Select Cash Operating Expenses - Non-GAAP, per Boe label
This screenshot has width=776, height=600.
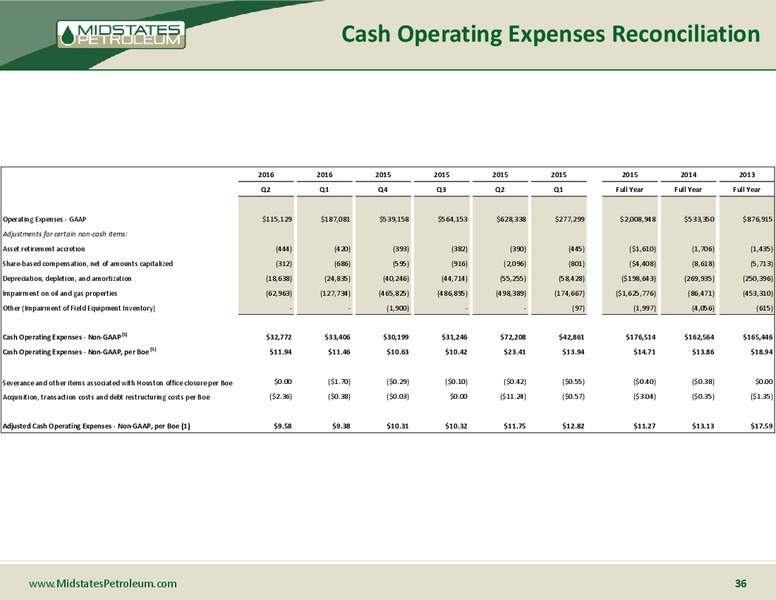pyautogui.click(x=79, y=351)
